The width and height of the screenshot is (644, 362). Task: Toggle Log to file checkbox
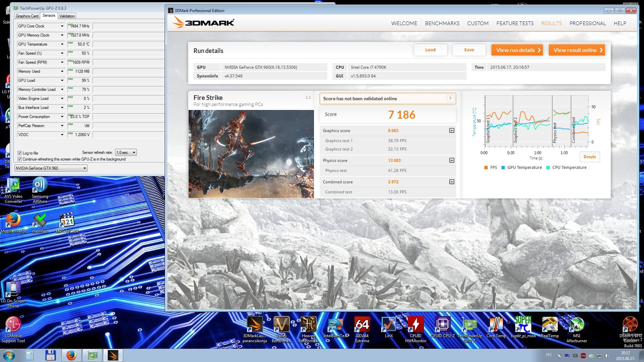coord(19,153)
